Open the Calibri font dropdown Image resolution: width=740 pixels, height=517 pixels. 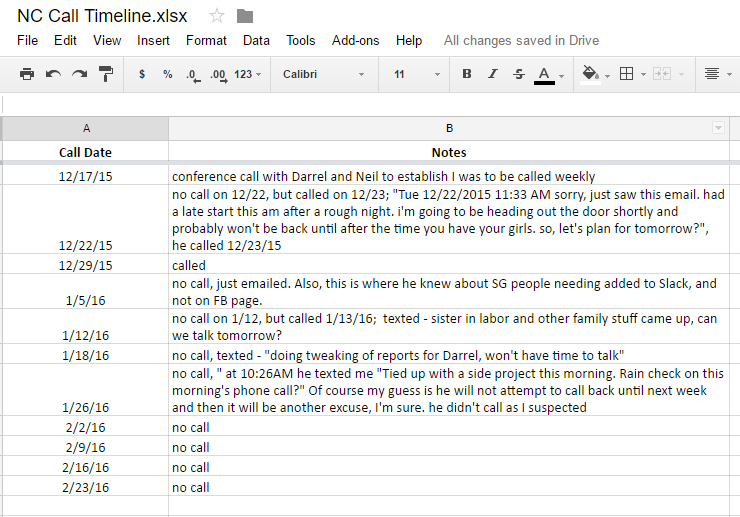coord(323,74)
